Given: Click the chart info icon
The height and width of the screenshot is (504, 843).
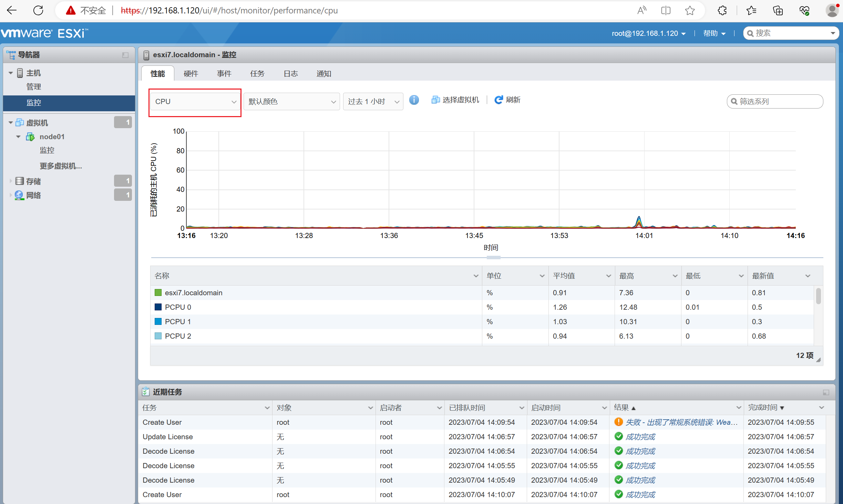Looking at the screenshot, I should (414, 100).
